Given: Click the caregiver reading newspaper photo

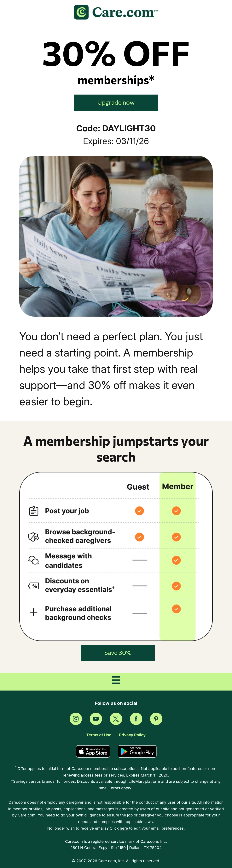Looking at the screenshot, I should click(116, 236).
